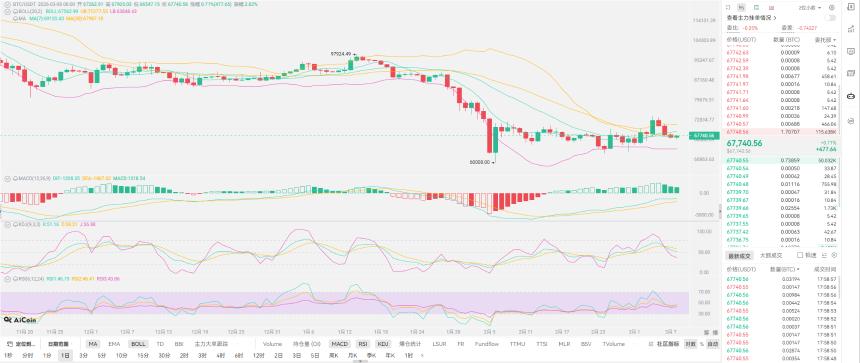860x363 pixels.
Task: Select the 周K timeframe
Action: 333,355
